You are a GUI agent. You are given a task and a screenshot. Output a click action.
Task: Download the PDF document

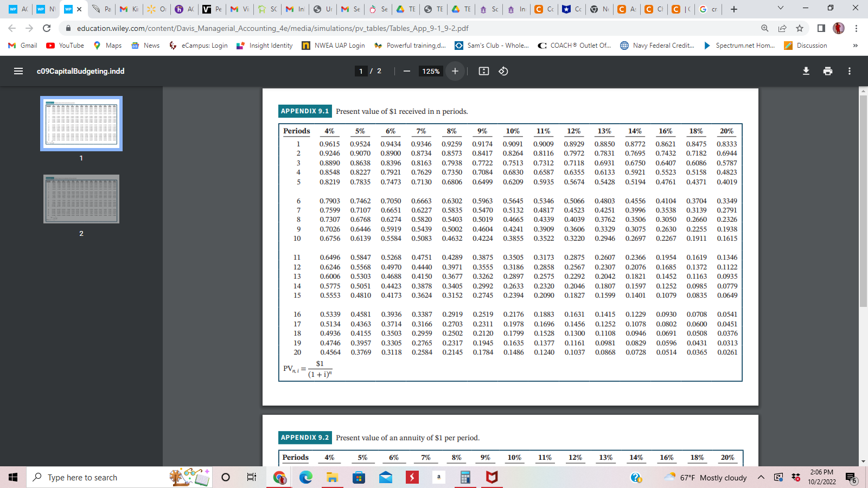[x=806, y=70]
